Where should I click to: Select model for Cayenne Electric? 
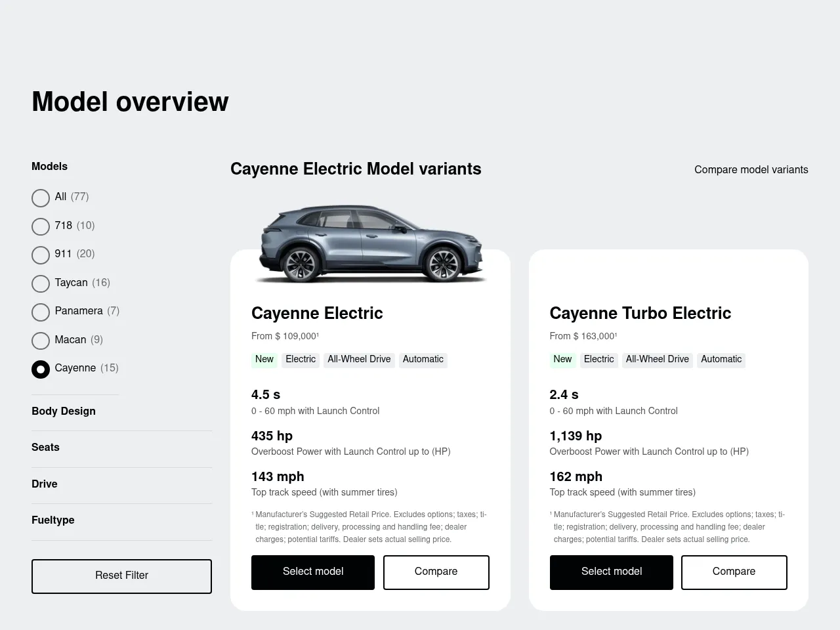click(x=312, y=572)
